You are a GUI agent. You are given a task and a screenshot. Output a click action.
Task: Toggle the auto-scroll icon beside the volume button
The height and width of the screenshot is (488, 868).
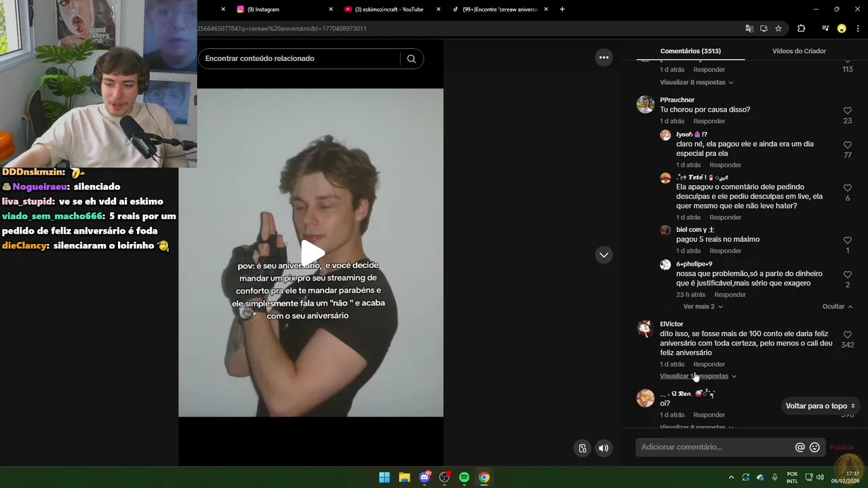583,448
